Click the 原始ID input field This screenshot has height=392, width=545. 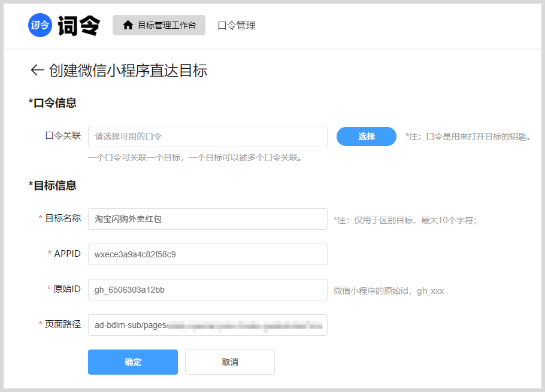[207, 290]
